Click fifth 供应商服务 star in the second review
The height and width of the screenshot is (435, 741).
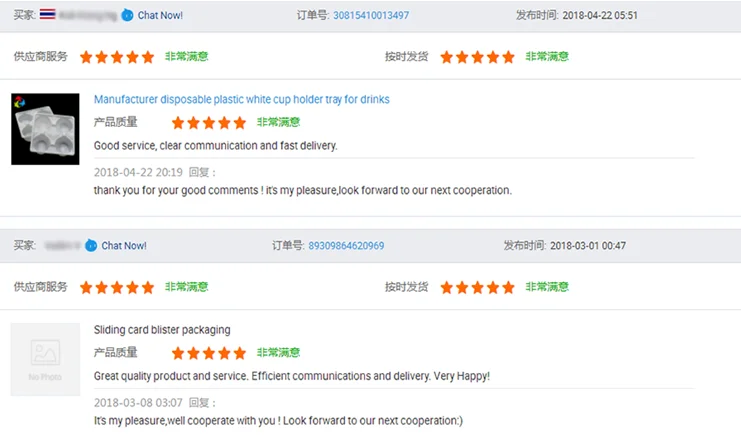click(148, 287)
